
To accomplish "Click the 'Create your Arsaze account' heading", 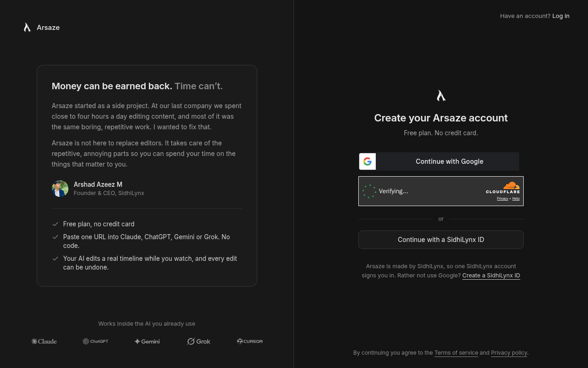I will (441, 118).
